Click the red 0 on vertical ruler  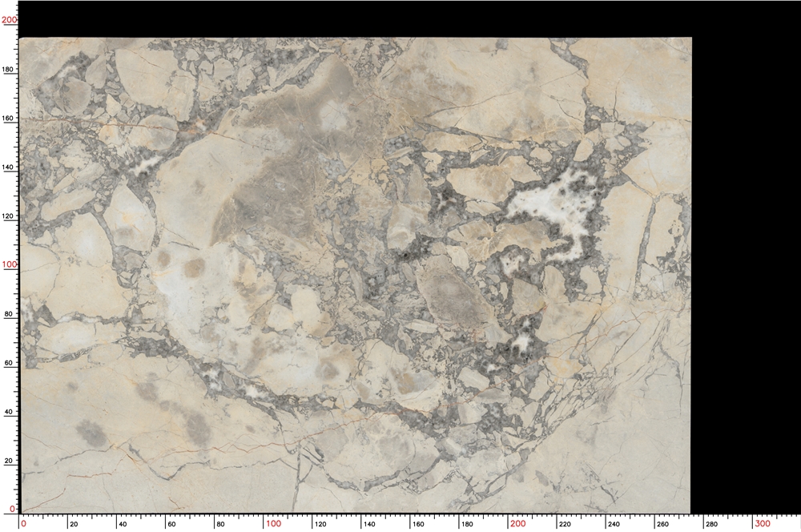click(x=12, y=509)
